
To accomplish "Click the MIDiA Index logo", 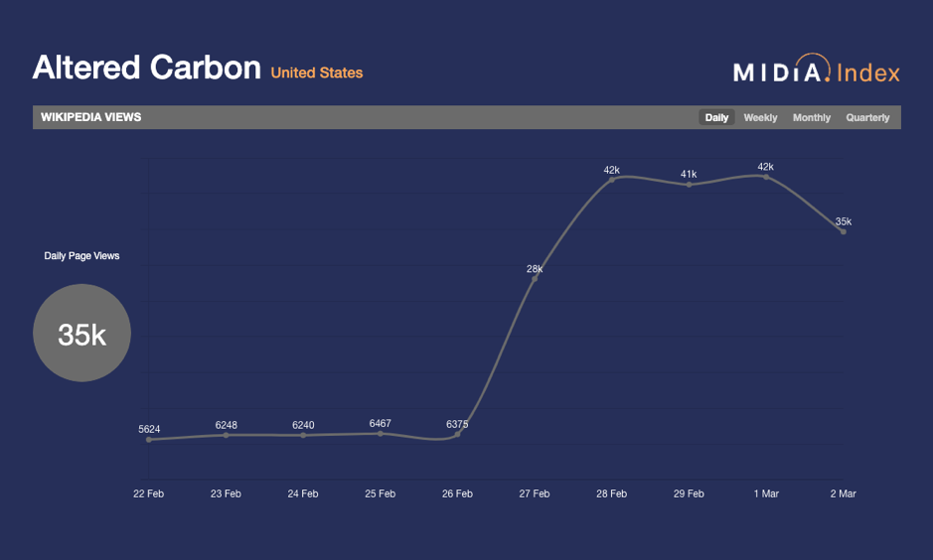I will point(817,69).
